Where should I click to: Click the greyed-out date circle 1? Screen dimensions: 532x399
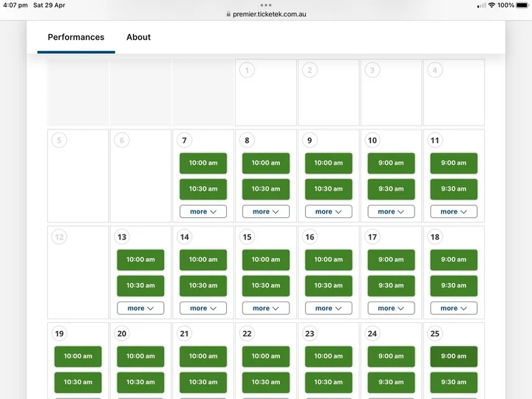pyautogui.click(x=247, y=70)
